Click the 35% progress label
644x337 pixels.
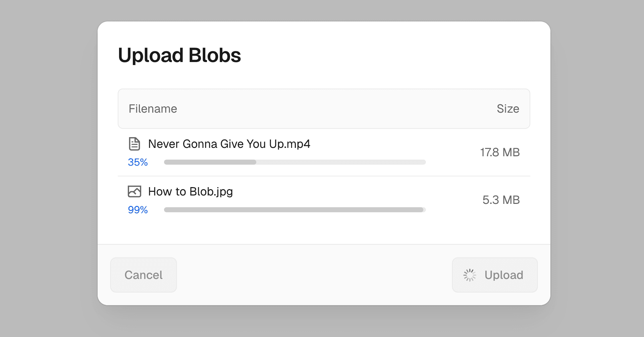(x=138, y=162)
